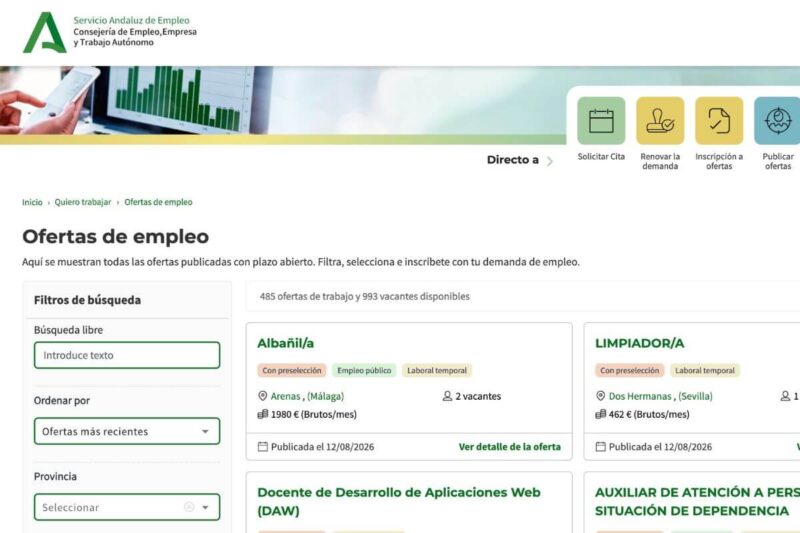Click the Ofertas de empleo page heading
Viewport: 800px width, 533px height.
point(115,237)
